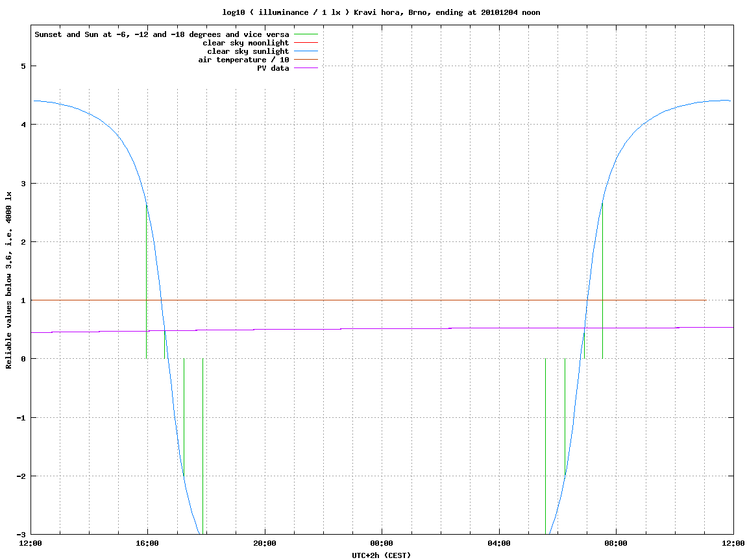
Task: Click the x-axis label UTC+2h (CEST)
Action: [x=381, y=555]
